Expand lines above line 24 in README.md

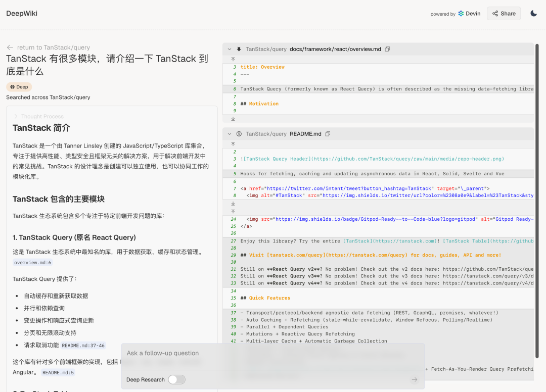(x=233, y=212)
